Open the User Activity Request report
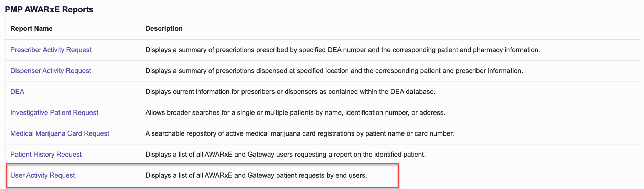The image size is (644, 189). [42, 175]
